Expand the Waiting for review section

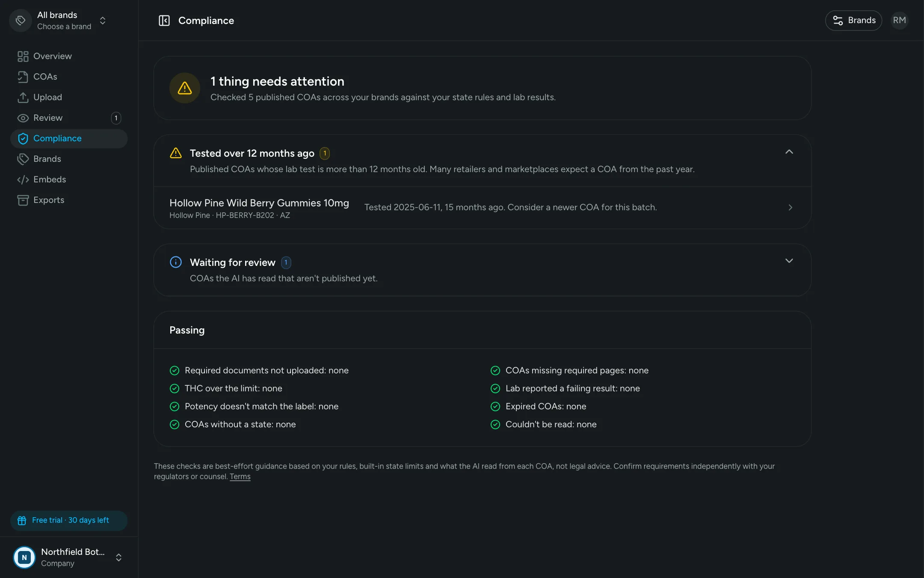point(789,261)
